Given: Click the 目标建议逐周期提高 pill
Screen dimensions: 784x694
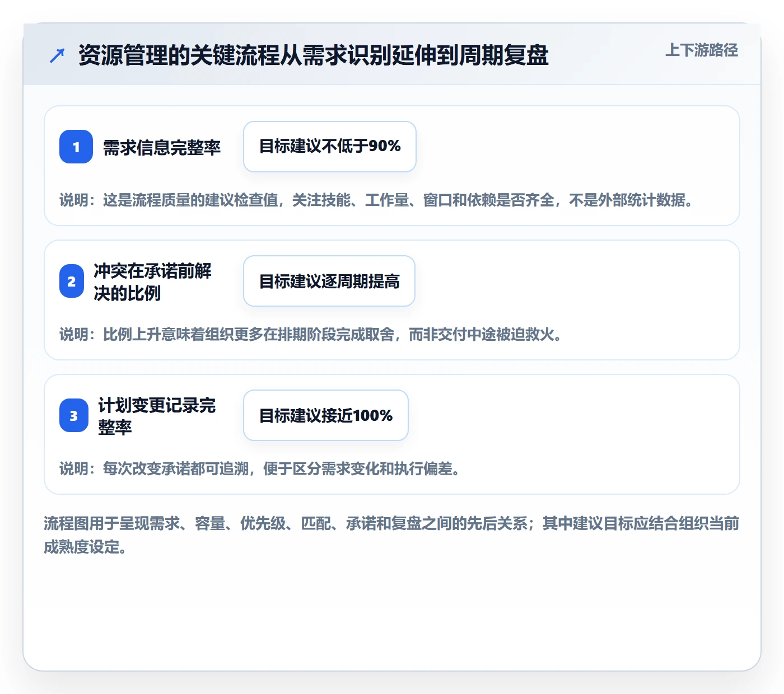Looking at the screenshot, I should tap(329, 281).
